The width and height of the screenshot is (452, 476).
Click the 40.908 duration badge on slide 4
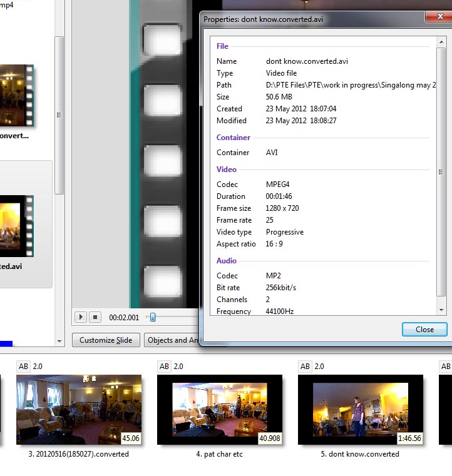tap(269, 438)
